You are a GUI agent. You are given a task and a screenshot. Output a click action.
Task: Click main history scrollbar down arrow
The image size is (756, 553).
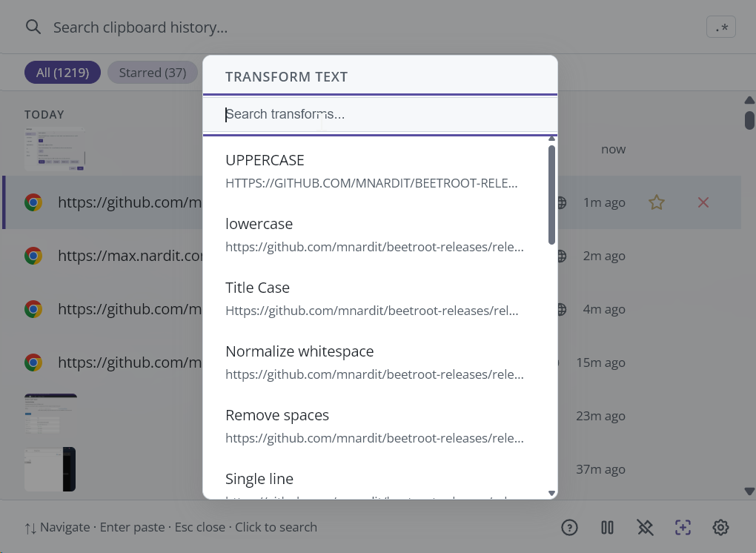(749, 491)
